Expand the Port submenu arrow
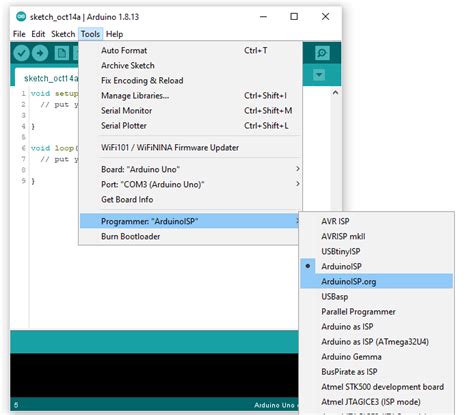This screenshot has height=415, width=474. 298,184
